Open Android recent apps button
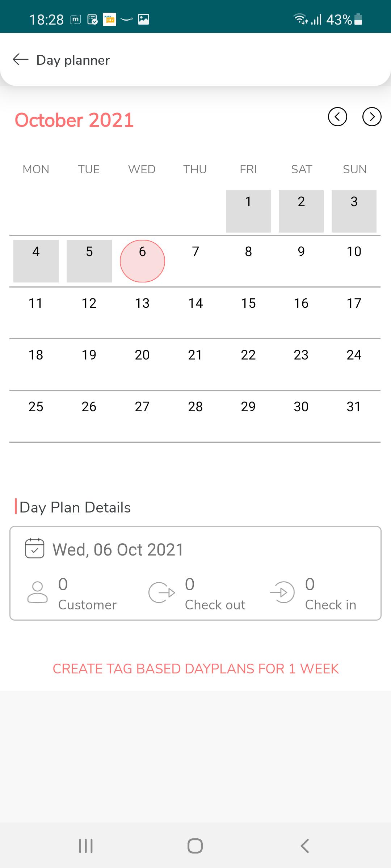391x868 pixels. point(86,846)
